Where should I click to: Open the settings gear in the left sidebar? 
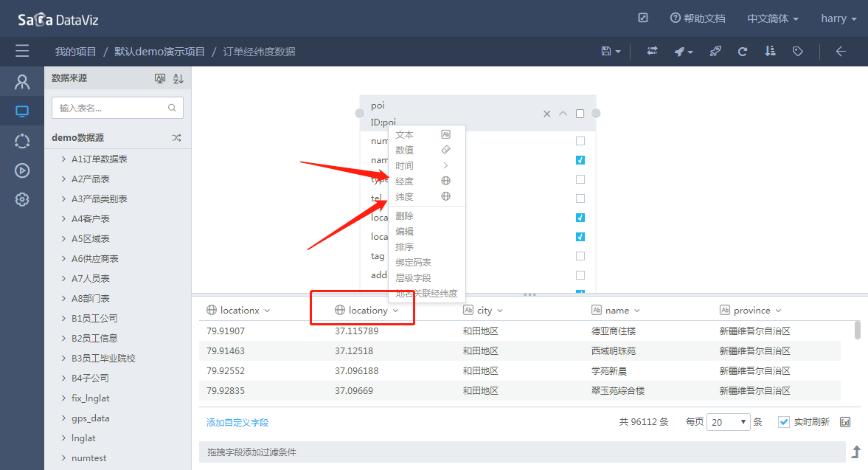click(22, 199)
